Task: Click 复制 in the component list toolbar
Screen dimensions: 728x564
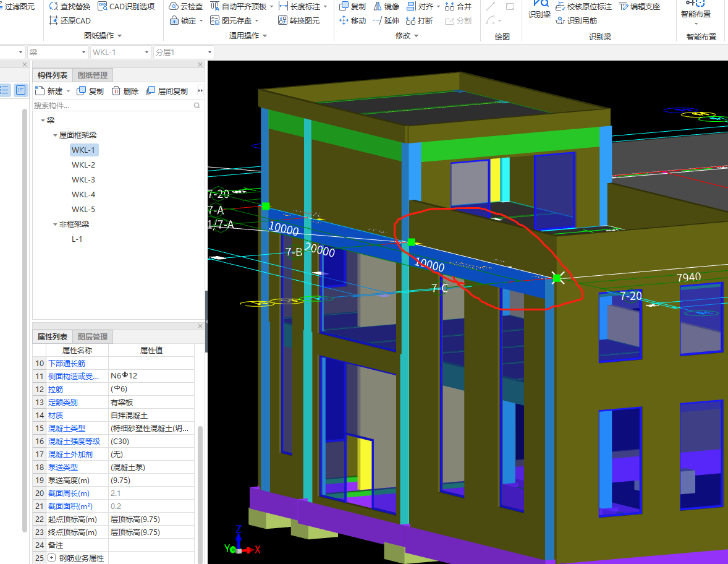Action: pos(90,91)
